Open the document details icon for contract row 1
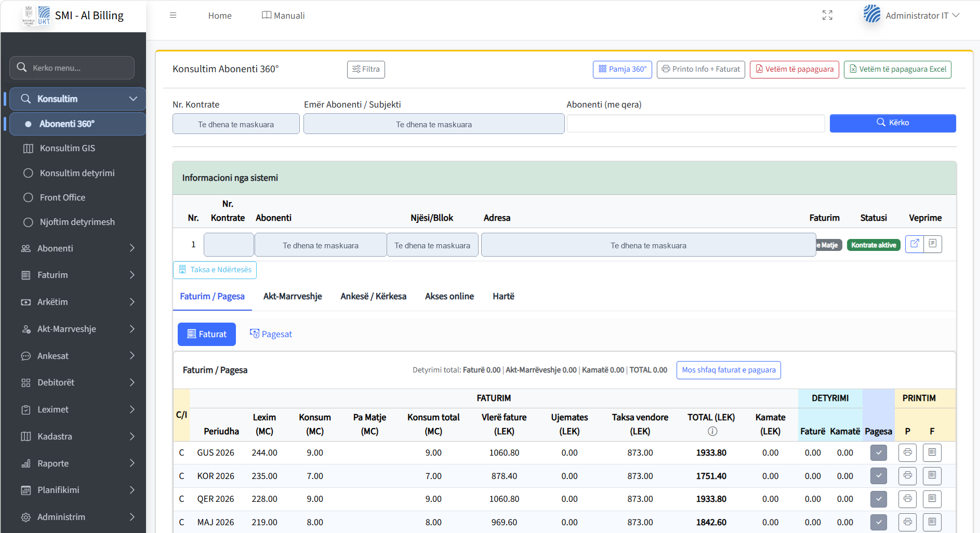This screenshot has height=533, width=980. (933, 244)
